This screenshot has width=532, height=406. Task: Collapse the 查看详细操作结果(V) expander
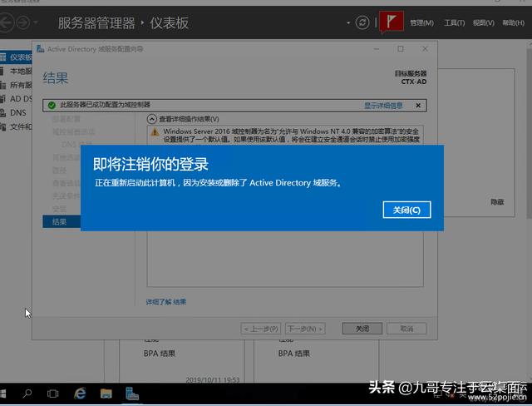(x=151, y=119)
